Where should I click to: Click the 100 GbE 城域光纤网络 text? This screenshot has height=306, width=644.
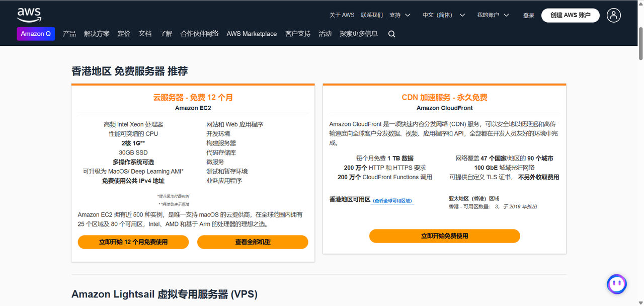[x=504, y=168]
